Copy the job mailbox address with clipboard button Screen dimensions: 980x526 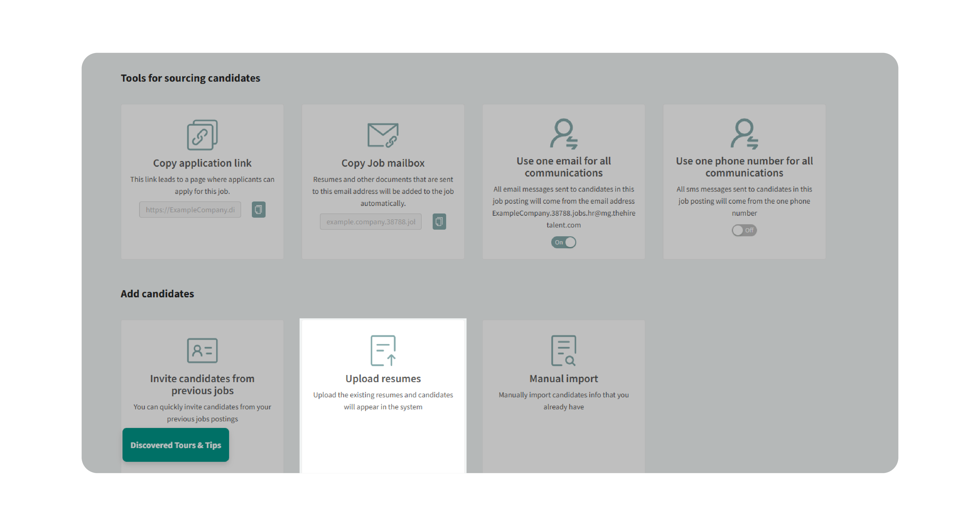coord(439,222)
